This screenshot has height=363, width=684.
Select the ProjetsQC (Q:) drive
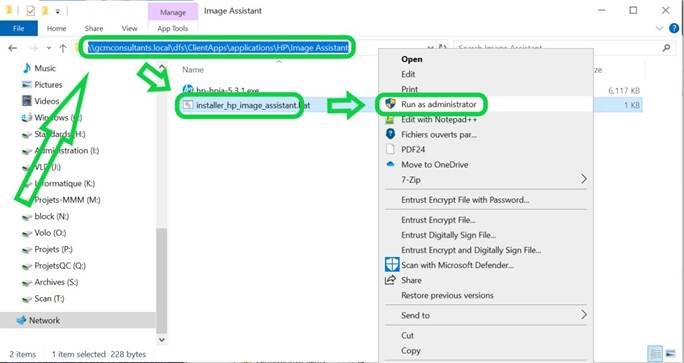tap(60, 266)
